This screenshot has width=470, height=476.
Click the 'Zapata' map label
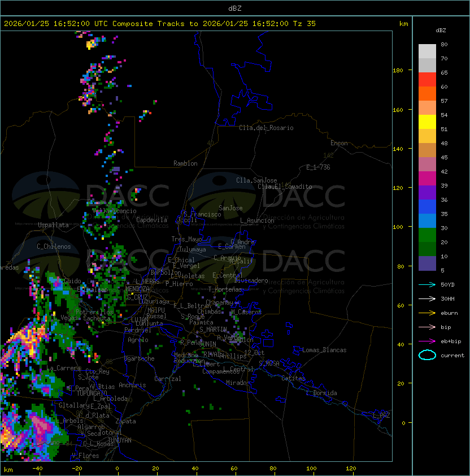click(x=125, y=421)
